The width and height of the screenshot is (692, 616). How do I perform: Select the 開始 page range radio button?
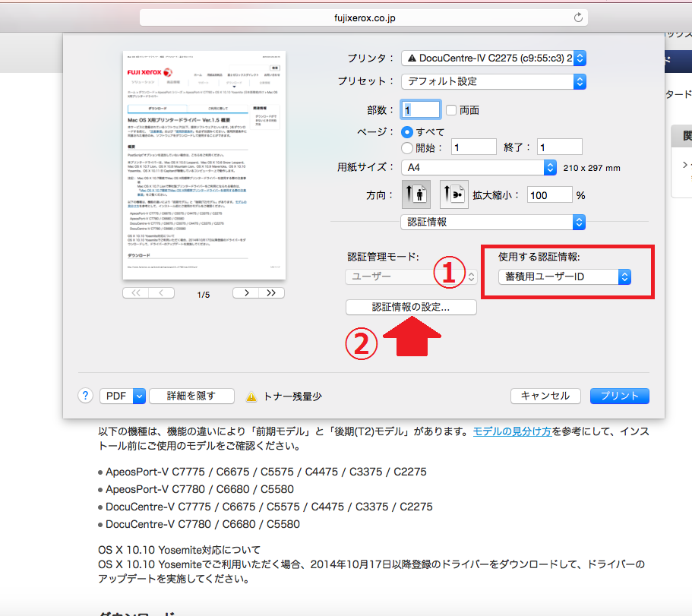pos(406,147)
